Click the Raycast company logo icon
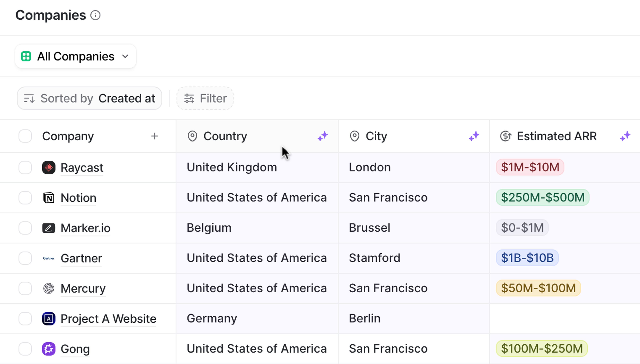The image size is (640, 364). [48, 167]
